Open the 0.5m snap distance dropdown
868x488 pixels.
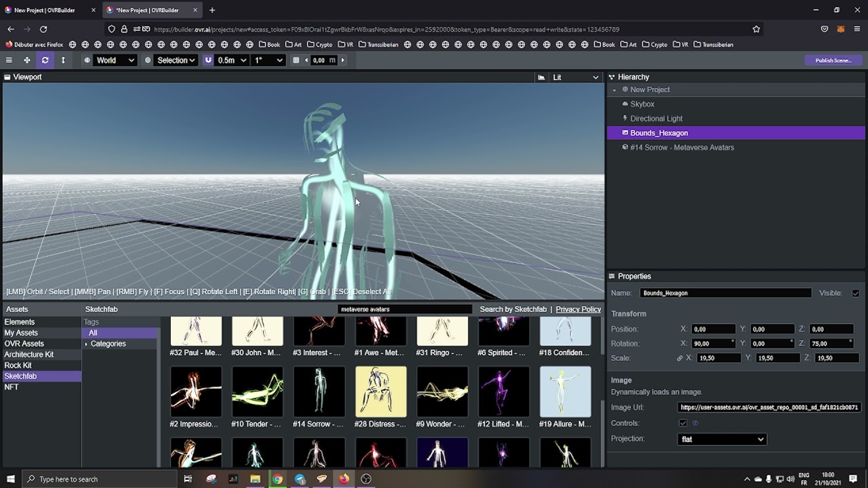click(x=232, y=60)
